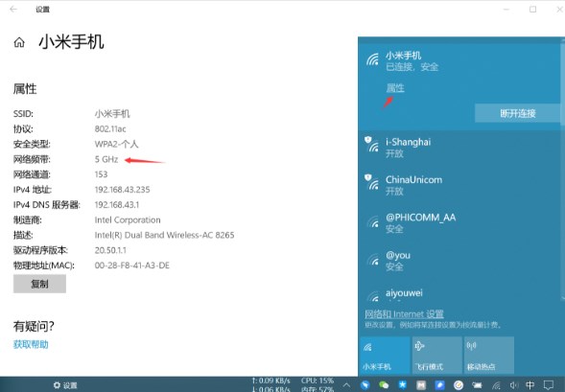Click the 网络频带 label
The height and width of the screenshot is (392, 565).
[32, 159]
